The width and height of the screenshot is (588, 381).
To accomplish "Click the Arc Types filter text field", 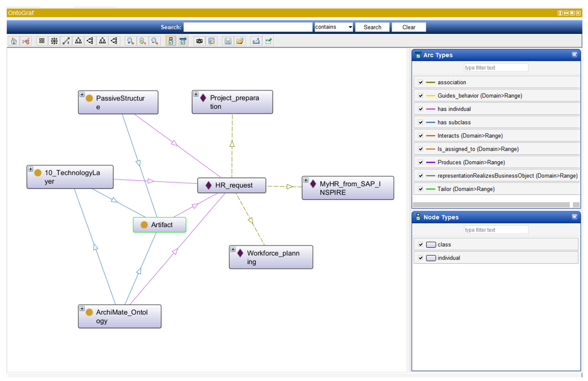I will point(496,68).
